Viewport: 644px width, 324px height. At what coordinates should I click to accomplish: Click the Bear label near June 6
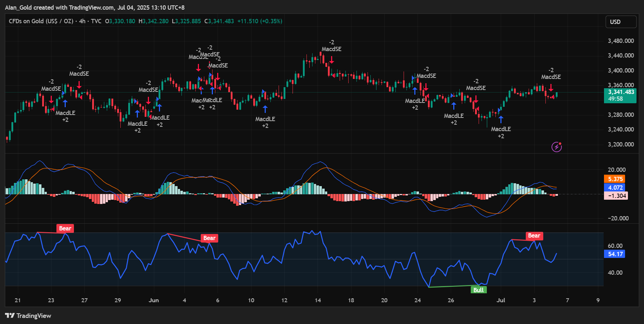209,238
